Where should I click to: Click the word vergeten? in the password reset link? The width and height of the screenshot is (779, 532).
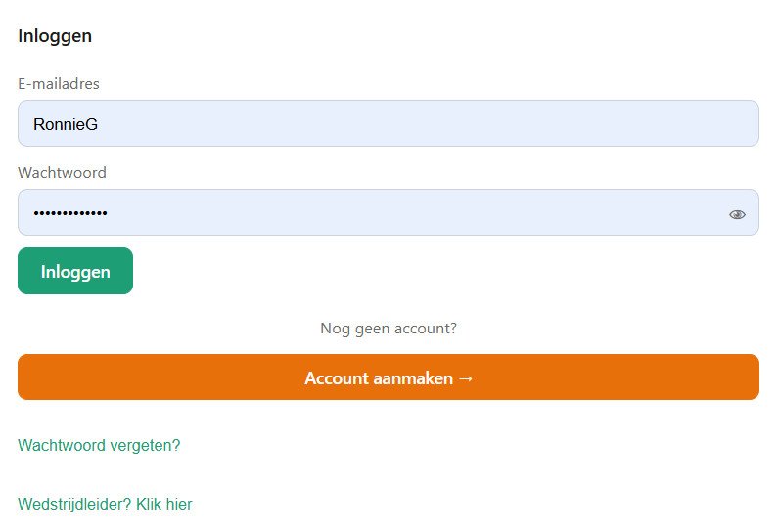click(x=147, y=446)
